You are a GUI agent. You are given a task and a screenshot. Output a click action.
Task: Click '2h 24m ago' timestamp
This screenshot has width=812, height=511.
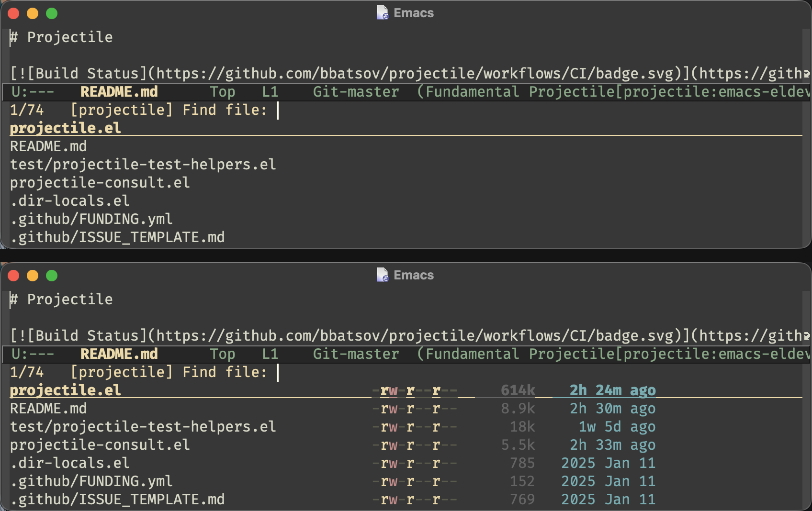(612, 390)
